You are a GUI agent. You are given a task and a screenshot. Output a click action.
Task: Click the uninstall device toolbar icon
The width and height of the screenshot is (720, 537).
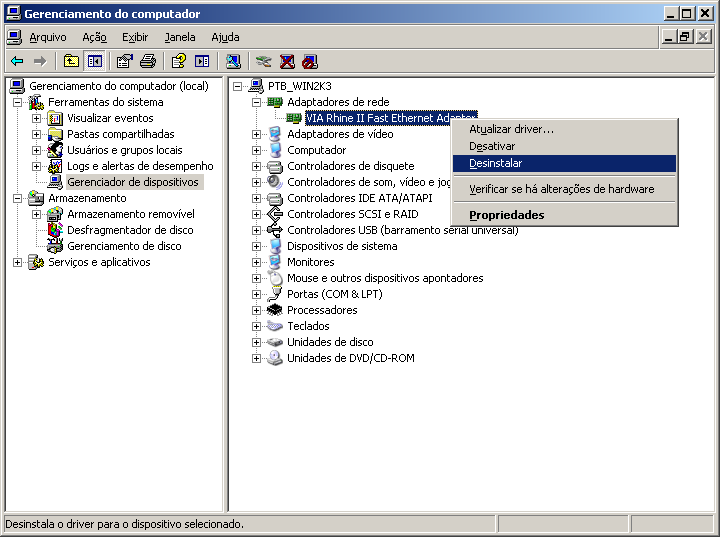287,61
